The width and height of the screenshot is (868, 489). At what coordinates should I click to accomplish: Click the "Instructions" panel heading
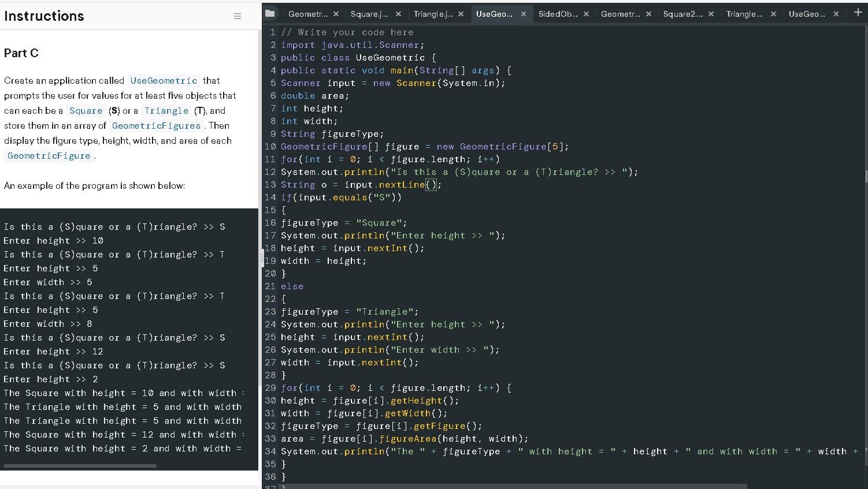[x=44, y=16]
